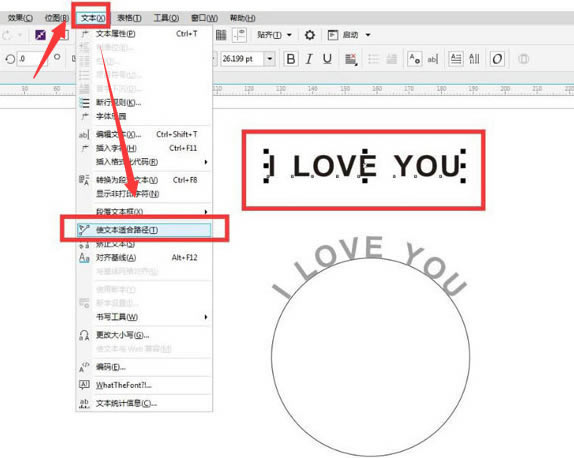Open the 帮助(H) Help menu

(x=242, y=18)
